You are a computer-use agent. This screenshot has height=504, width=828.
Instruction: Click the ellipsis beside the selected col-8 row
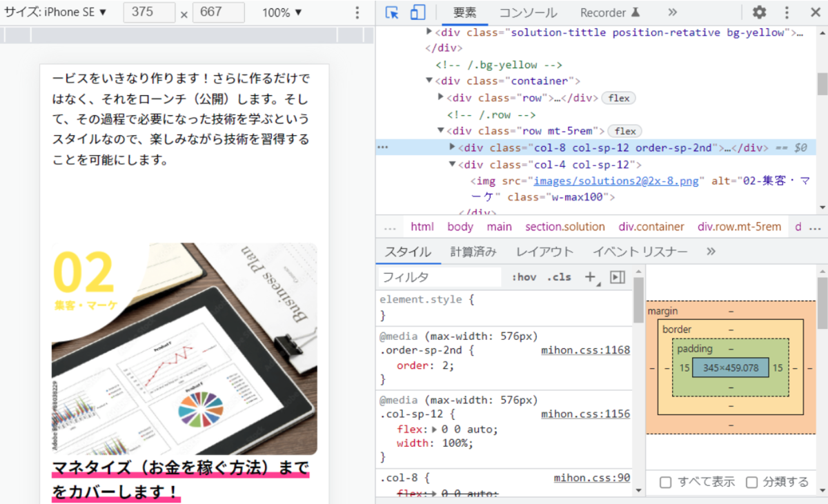tap(383, 148)
